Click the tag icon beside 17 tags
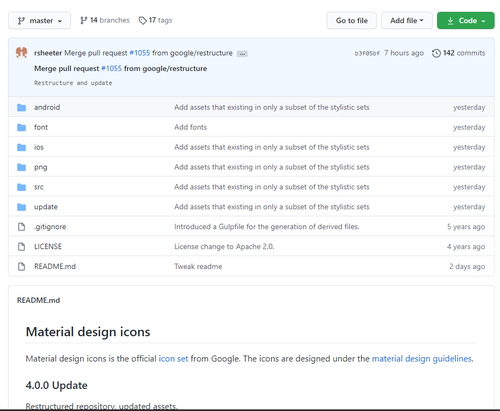This screenshot has width=500, height=411. coord(143,21)
